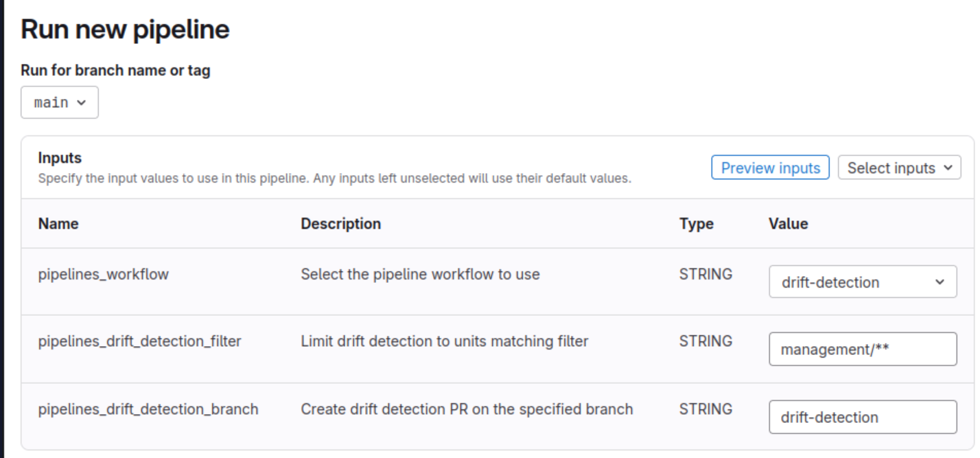Open the pipelines_workflow drift-detection value dropdown
Viewport: 980px width, 458px height.
(x=863, y=282)
